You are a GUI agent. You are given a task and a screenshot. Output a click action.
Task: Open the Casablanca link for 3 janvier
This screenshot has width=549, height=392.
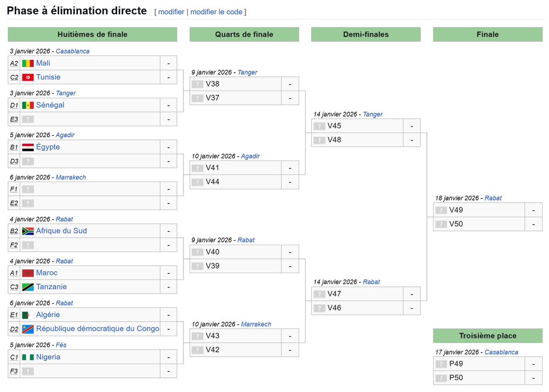73,51
